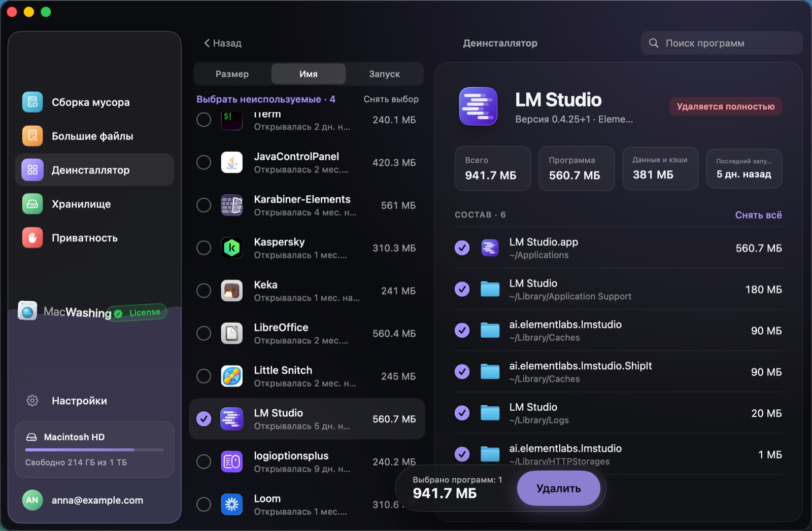This screenshot has height=531, width=812.
Task: Click the Снять выбор link
Action: 391,99
